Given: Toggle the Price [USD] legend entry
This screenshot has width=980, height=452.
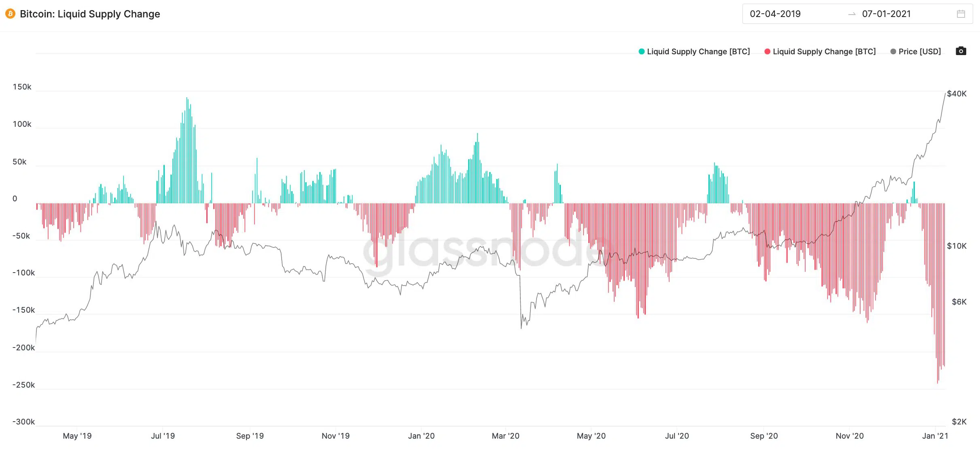Looking at the screenshot, I should click(915, 51).
